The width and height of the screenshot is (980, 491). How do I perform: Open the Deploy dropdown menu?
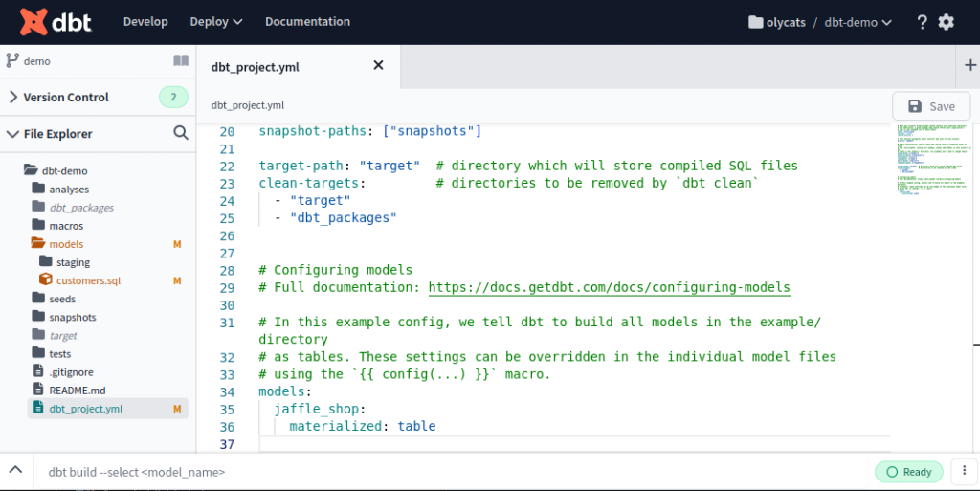coord(215,21)
